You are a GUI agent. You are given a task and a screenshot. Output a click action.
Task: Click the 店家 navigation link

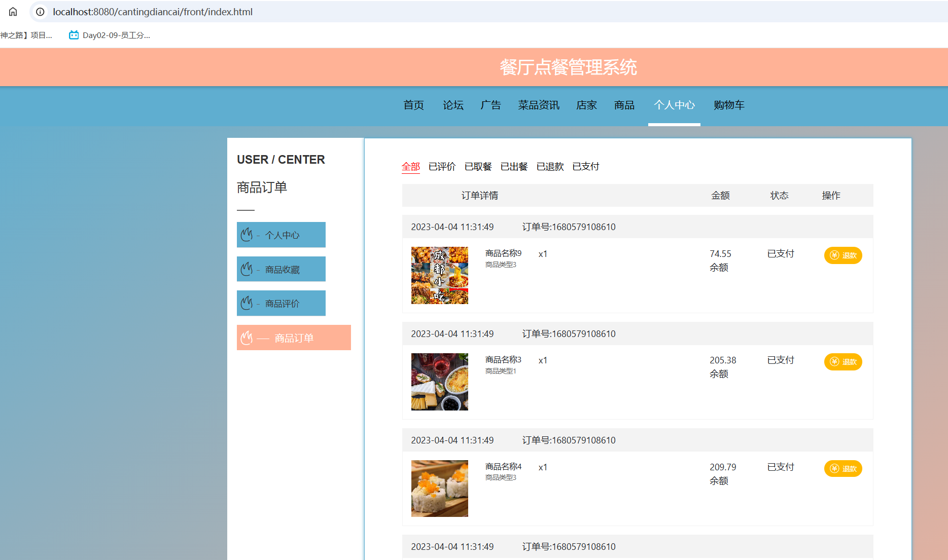(x=586, y=105)
